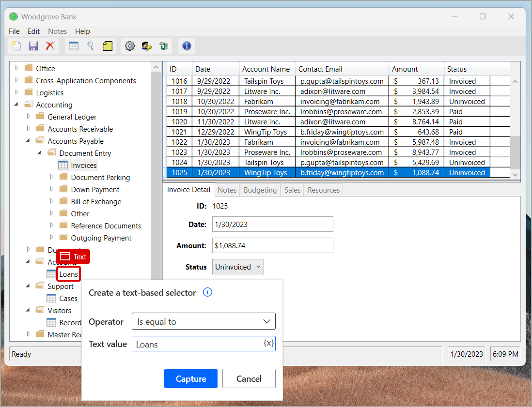This screenshot has width=532, height=407.
Task: Select the row for invoice 1022 Fabrikam
Action: (x=266, y=142)
